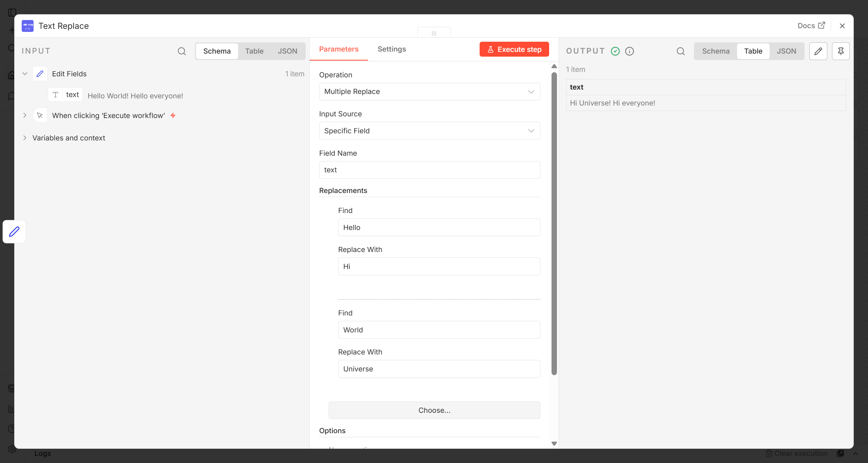Click the output success checkmark icon

[615, 51]
